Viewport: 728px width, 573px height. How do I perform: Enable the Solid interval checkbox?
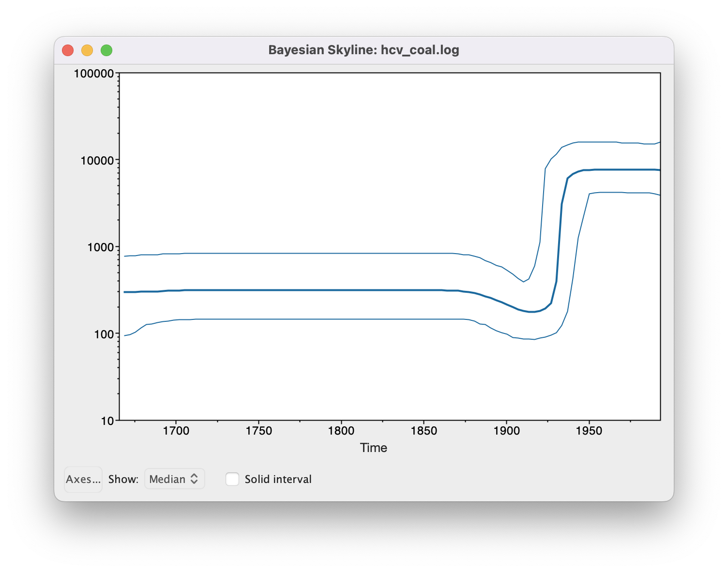click(232, 479)
